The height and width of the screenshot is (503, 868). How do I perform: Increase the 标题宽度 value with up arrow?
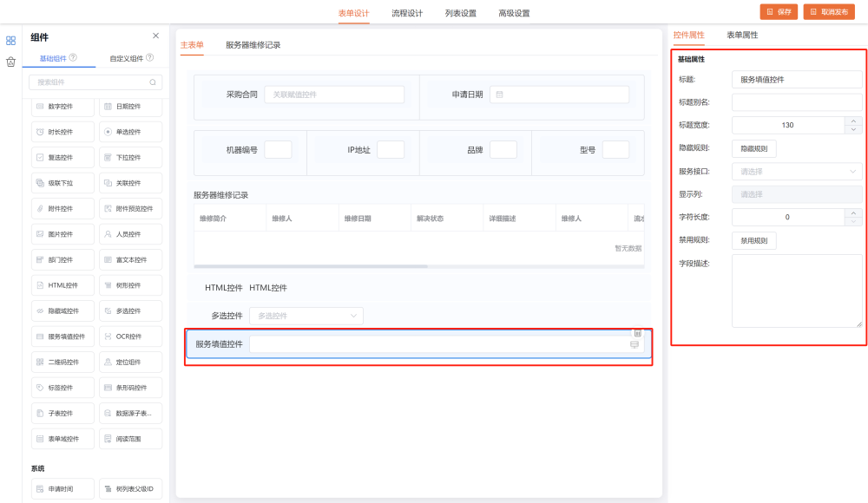(853, 121)
